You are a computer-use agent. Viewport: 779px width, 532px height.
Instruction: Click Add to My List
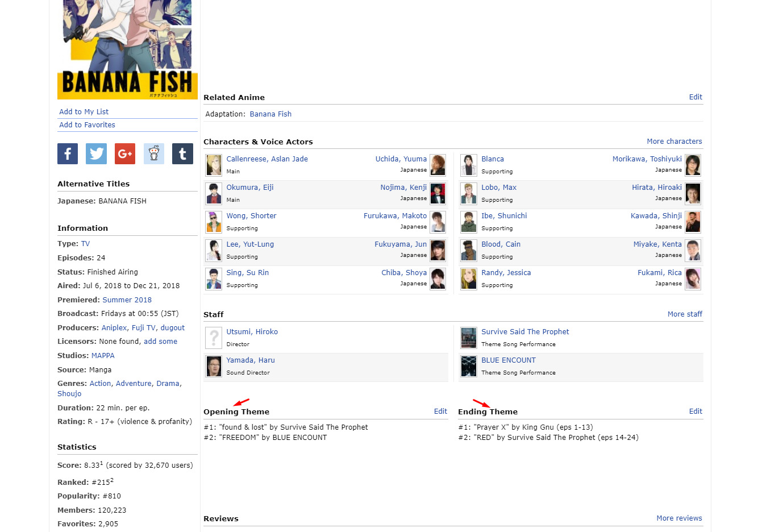pyautogui.click(x=84, y=112)
